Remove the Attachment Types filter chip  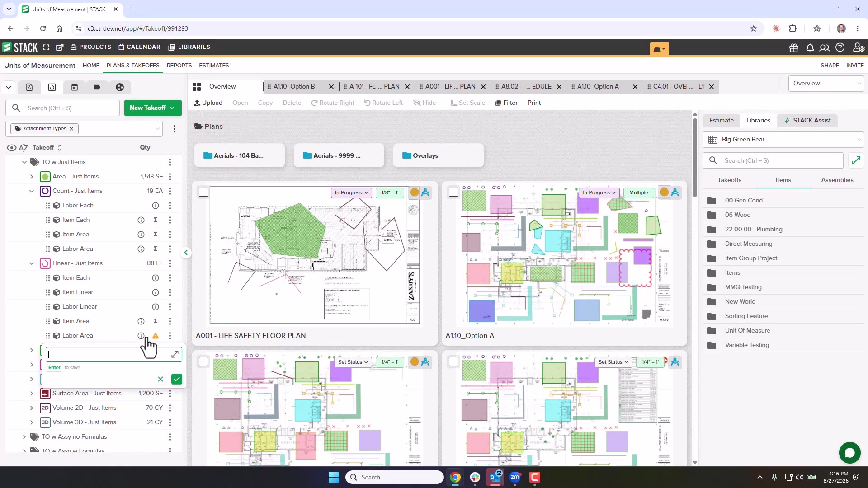[71, 129]
